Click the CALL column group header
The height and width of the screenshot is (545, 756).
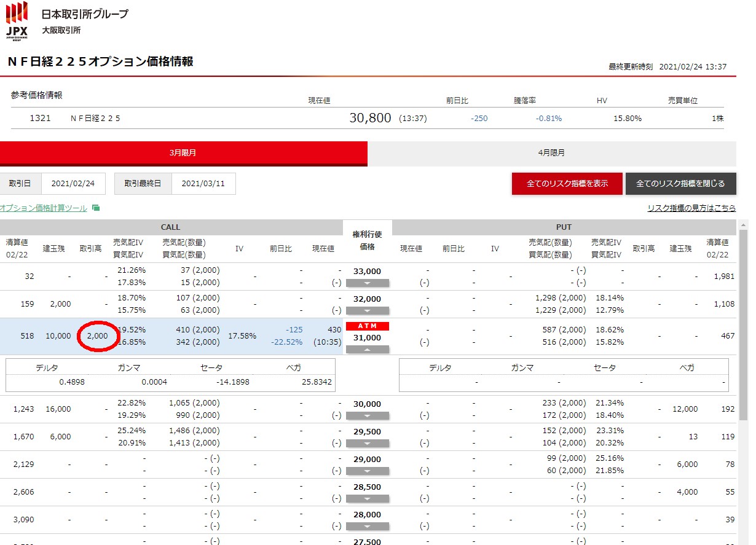click(171, 227)
